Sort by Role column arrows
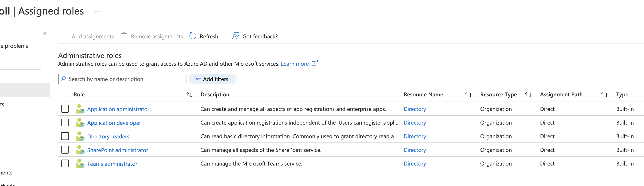 click(189, 95)
